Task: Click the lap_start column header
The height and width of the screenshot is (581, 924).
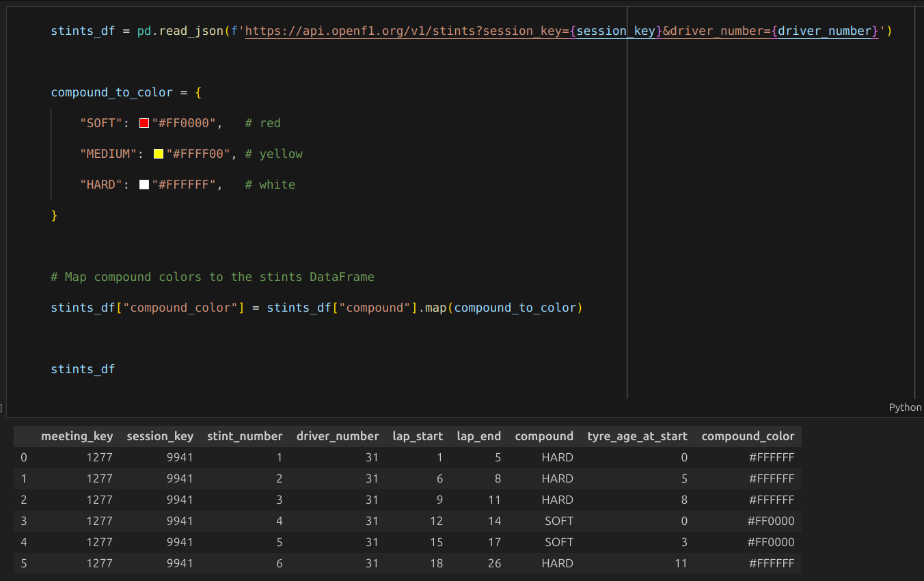Action: (x=418, y=436)
